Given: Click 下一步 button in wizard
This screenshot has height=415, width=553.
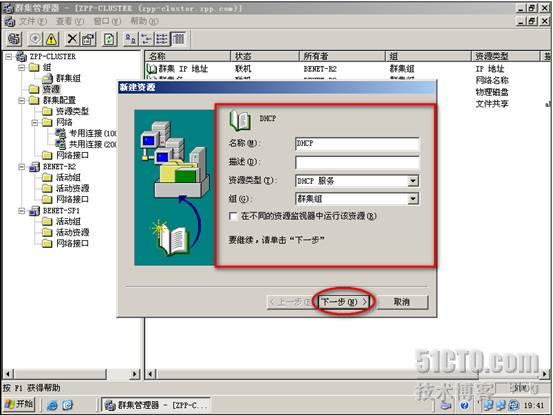Looking at the screenshot, I should coord(344,302).
